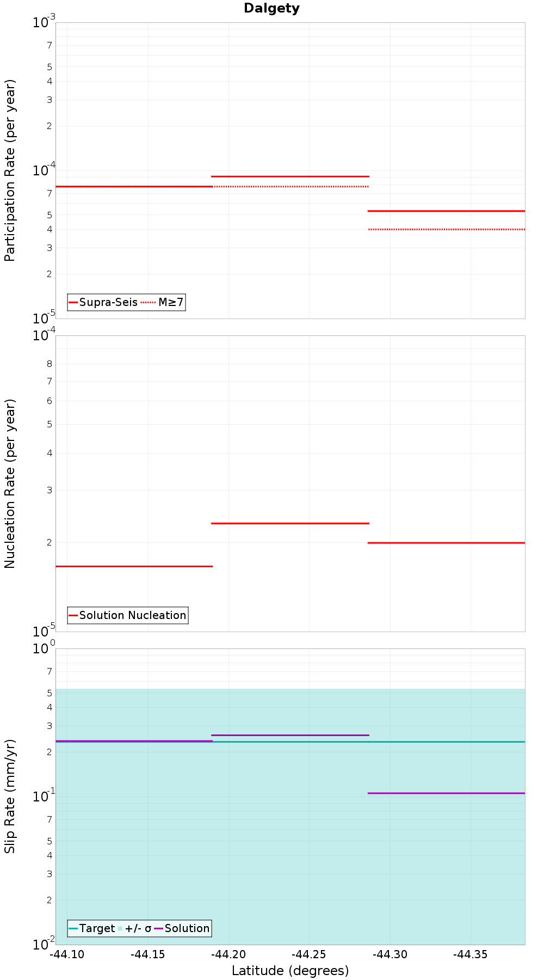Click the Slip Rate (mm/yr) axis label
544x980 pixels.
pos(10,797)
